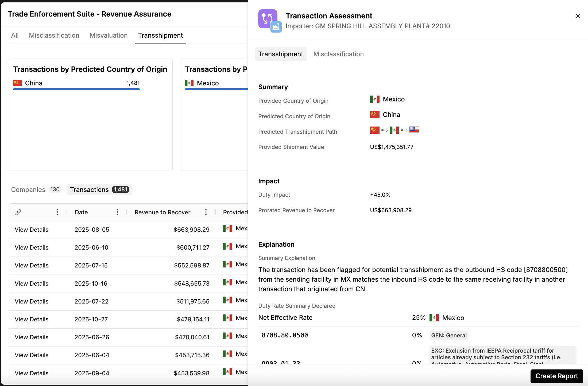The height and width of the screenshot is (386, 588).
Task: View Details for 2025-06-10 transaction
Action: coord(32,247)
